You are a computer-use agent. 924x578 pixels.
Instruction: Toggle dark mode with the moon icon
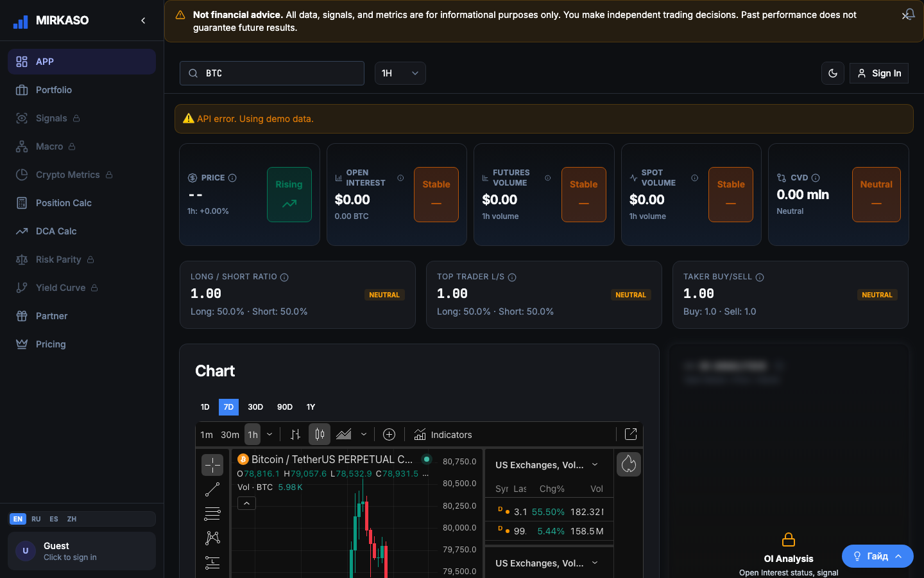[x=833, y=73]
